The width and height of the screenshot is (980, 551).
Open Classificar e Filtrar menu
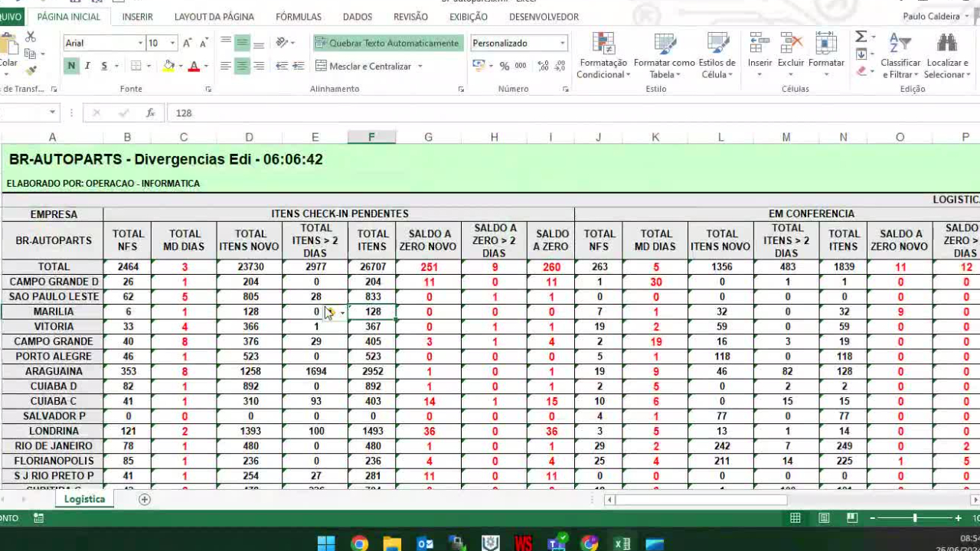point(900,55)
